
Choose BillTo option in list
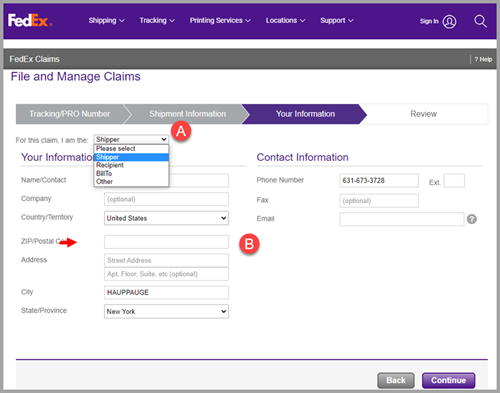click(x=131, y=174)
